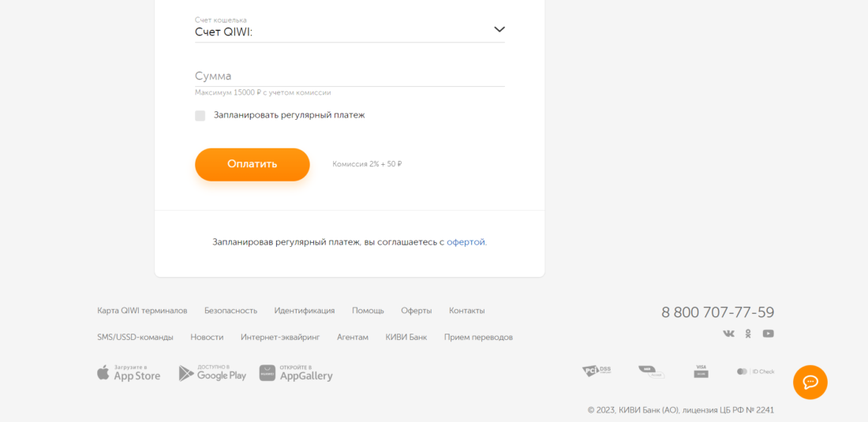This screenshot has height=422, width=868.
Task: Click the Visa Secure logo
Action: pos(701,371)
